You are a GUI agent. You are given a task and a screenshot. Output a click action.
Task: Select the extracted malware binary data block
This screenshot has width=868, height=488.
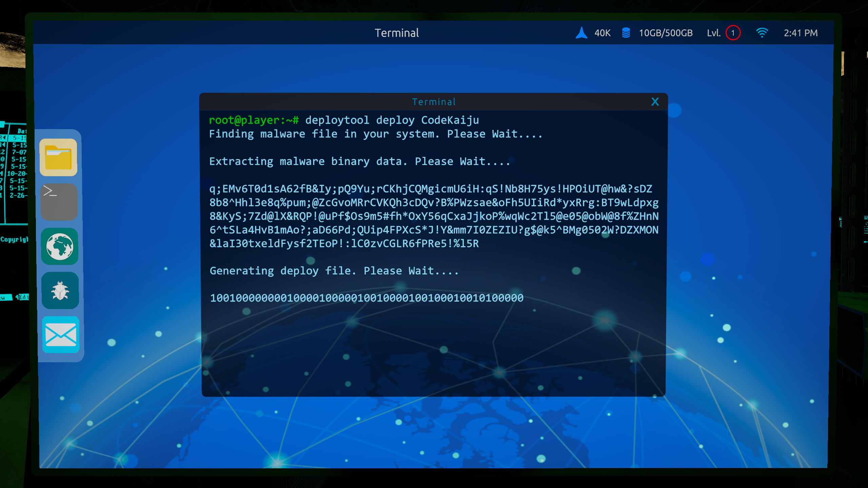pyautogui.click(x=433, y=216)
